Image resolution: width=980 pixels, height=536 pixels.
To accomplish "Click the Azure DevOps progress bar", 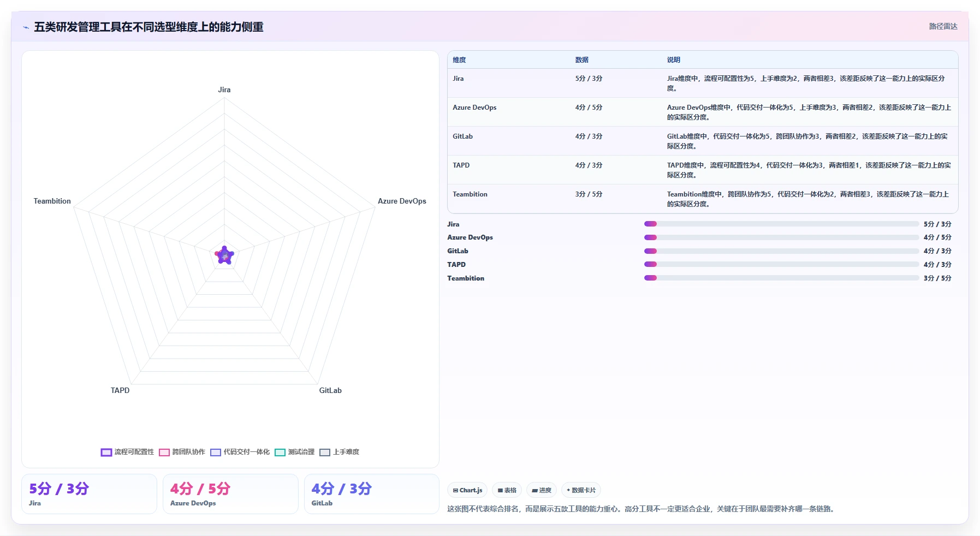I will [x=781, y=237].
